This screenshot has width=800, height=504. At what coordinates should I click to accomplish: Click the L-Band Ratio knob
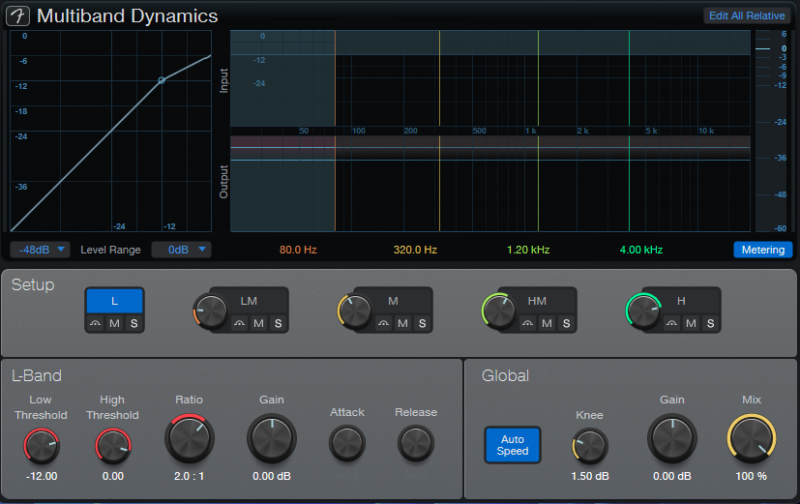coord(189,439)
